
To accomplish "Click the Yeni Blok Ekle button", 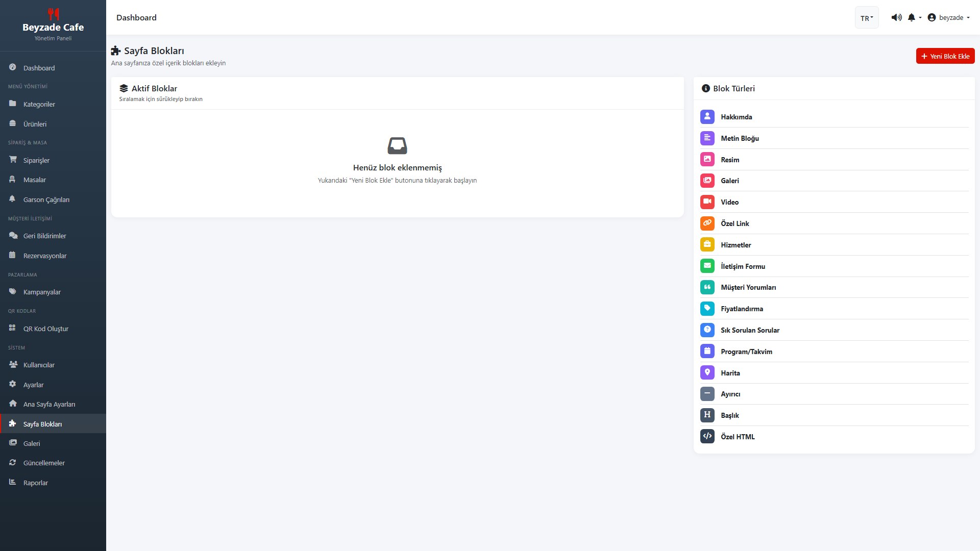I will pyautogui.click(x=945, y=56).
